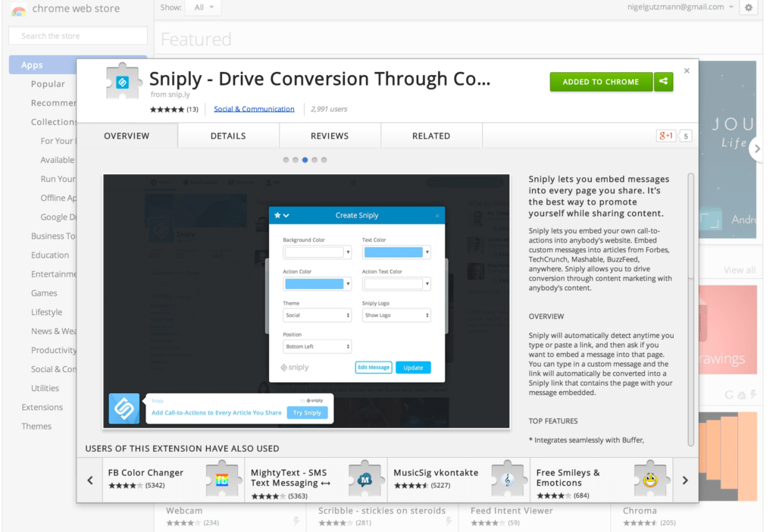
Task: Open the settings gear icon
Action: [749, 8]
